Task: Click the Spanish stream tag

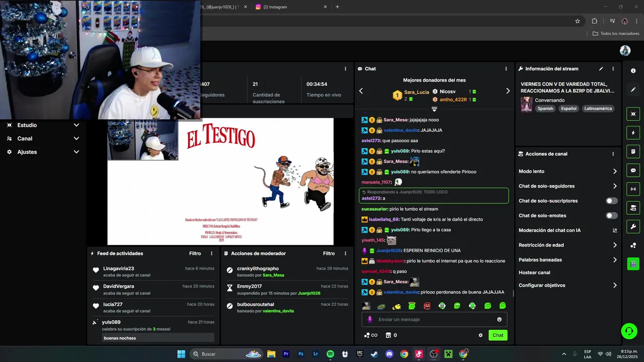Action: (545, 109)
